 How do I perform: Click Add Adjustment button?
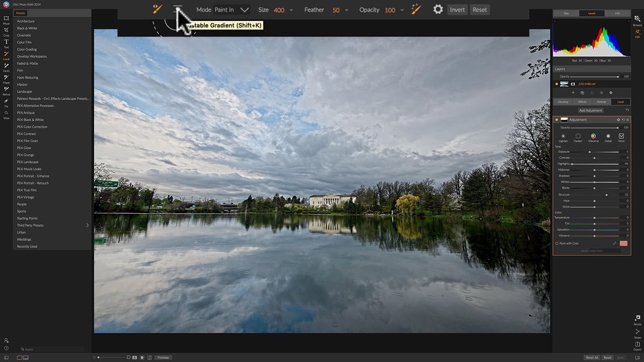591,110
